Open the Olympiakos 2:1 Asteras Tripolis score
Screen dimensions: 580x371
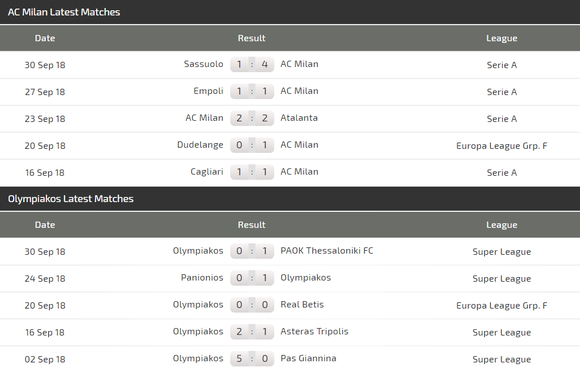[252, 332]
